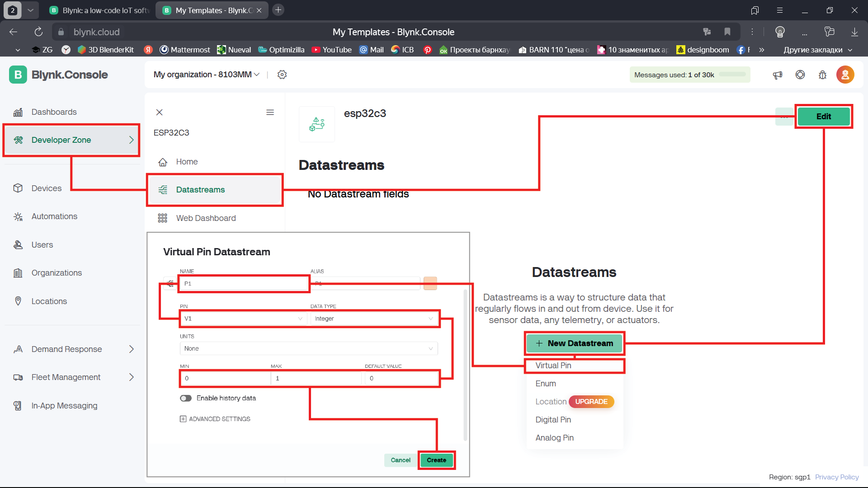This screenshot has width=868, height=488.
Task: Switch to Blynk low-code IoT tab
Action: coord(99,10)
